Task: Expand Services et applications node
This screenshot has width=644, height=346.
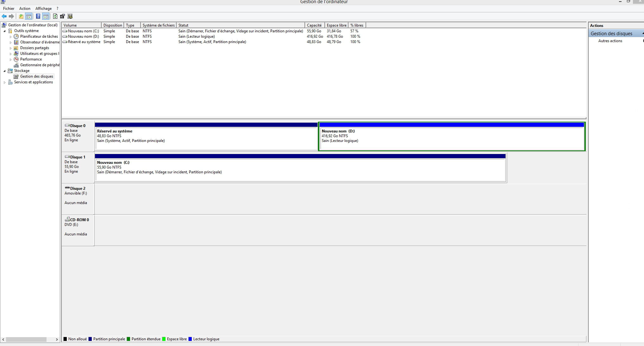Action: coord(4,82)
